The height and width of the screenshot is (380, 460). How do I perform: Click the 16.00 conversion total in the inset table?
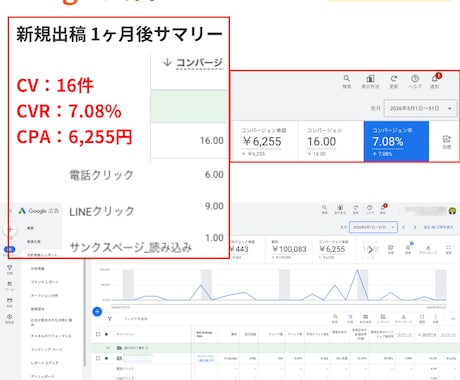pos(212,141)
